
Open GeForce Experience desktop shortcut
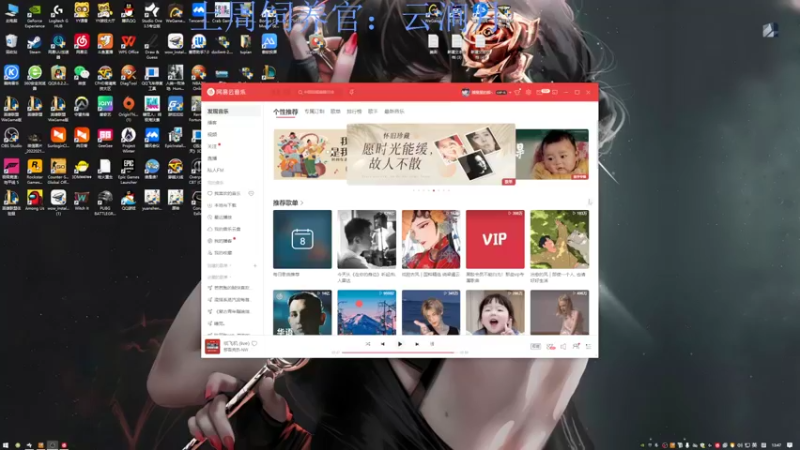pyautogui.click(x=35, y=16)
